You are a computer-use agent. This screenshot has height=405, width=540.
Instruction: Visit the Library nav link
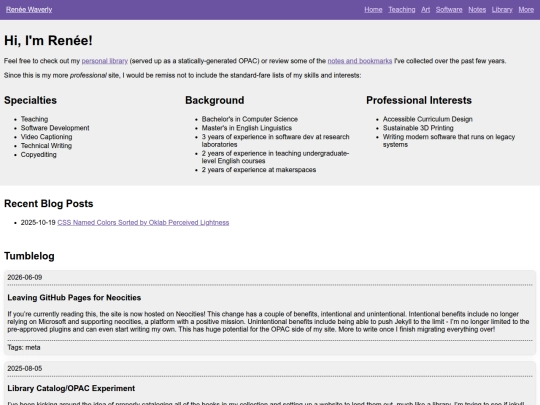[x=502, y=10]
